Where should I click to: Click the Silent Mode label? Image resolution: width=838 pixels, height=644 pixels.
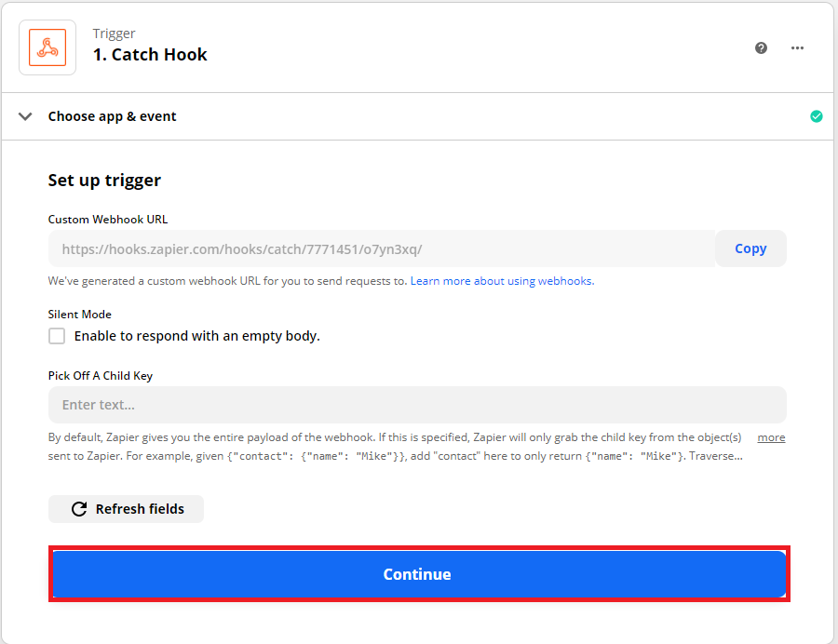click(80, 315)
